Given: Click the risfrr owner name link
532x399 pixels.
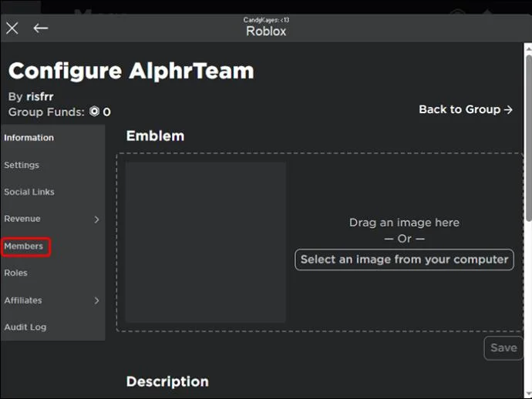Looking at the screenshot, I should pos(40,96).
